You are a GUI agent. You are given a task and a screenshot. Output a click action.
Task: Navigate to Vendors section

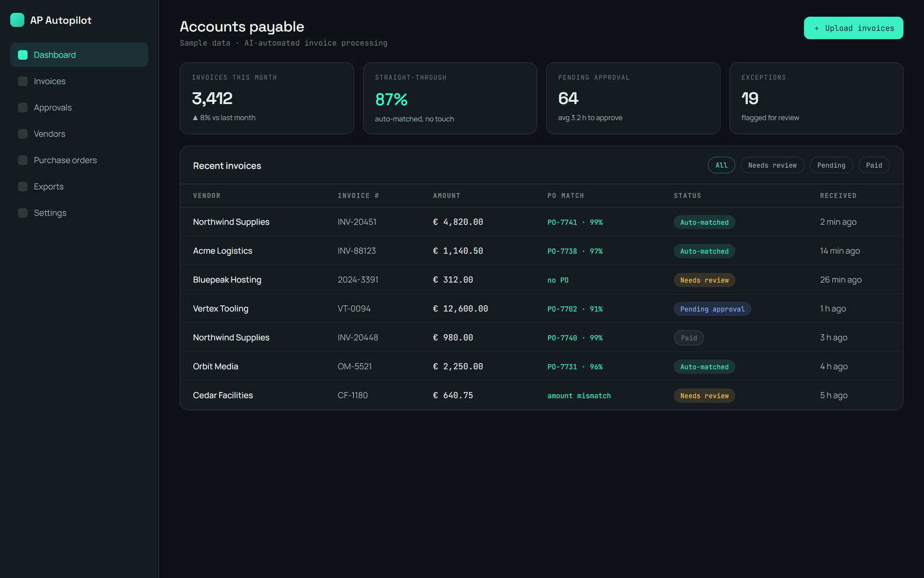pyautogui.click(x=79, y=134)
